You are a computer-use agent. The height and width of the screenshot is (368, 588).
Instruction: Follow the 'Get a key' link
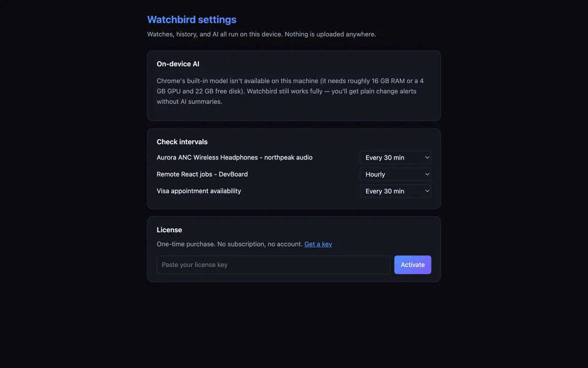click(x=318, y=244)
